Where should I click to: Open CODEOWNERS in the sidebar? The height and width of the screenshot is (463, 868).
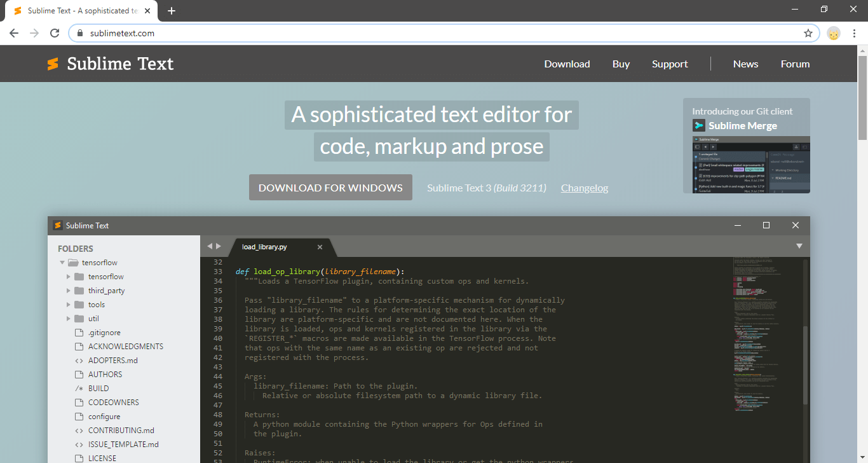(114, 403)
